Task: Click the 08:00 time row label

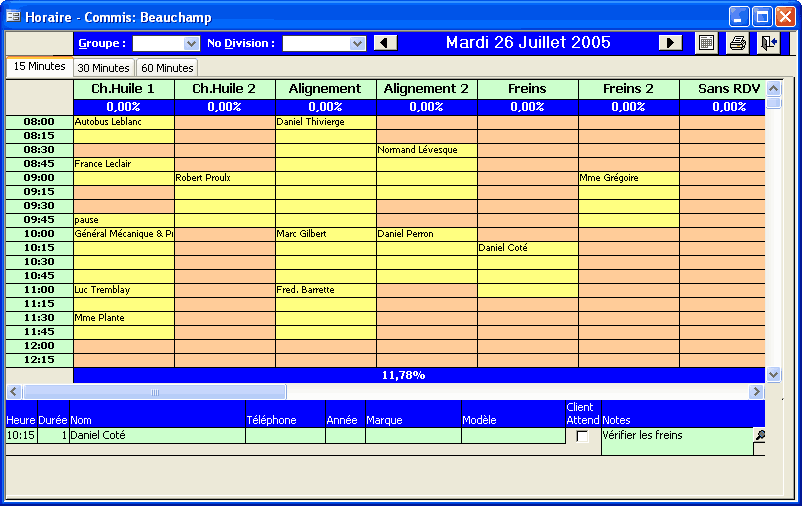Action: tap(39, 122)
